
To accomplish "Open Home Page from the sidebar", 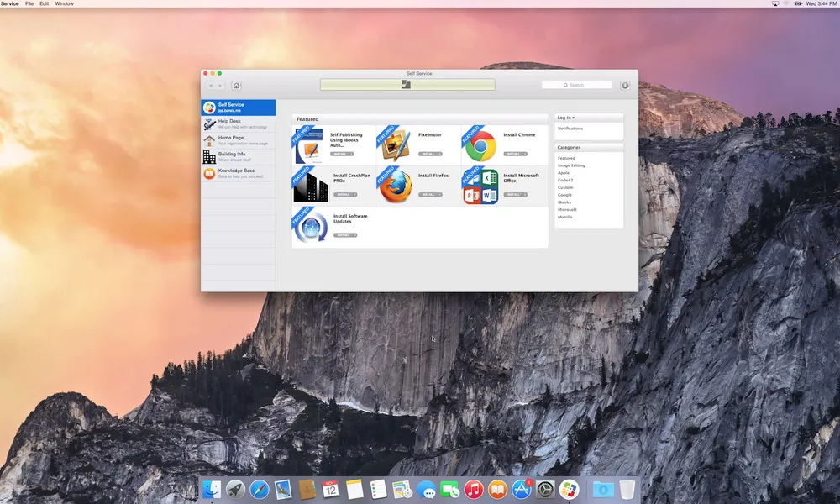I will tap(230, 139).
